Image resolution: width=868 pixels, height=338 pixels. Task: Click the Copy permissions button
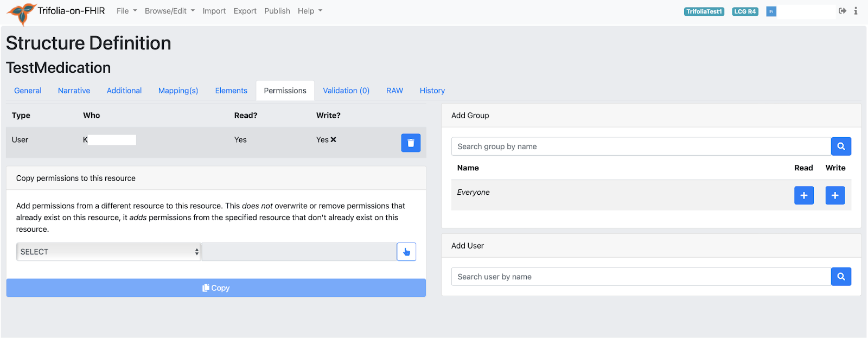click(x=216, y=288)
